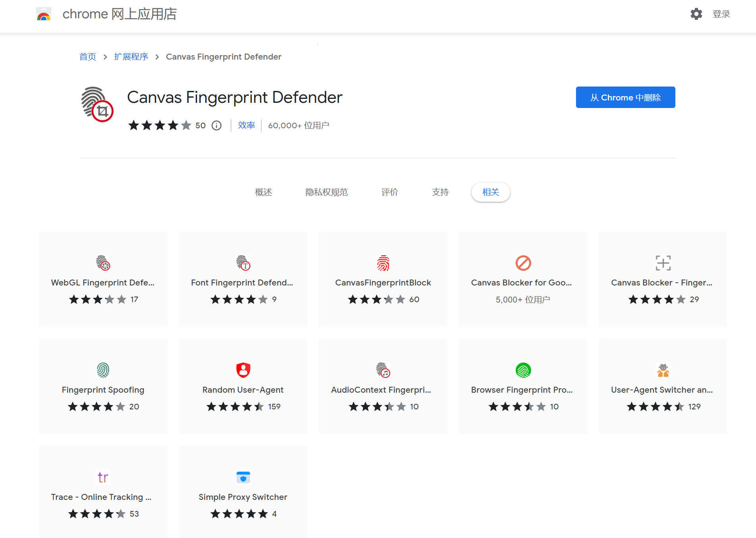This screenshot has height=538, width=756.
Task: Open Simple Proxy Switcher blue icon
Action: [x=243, y=477]
